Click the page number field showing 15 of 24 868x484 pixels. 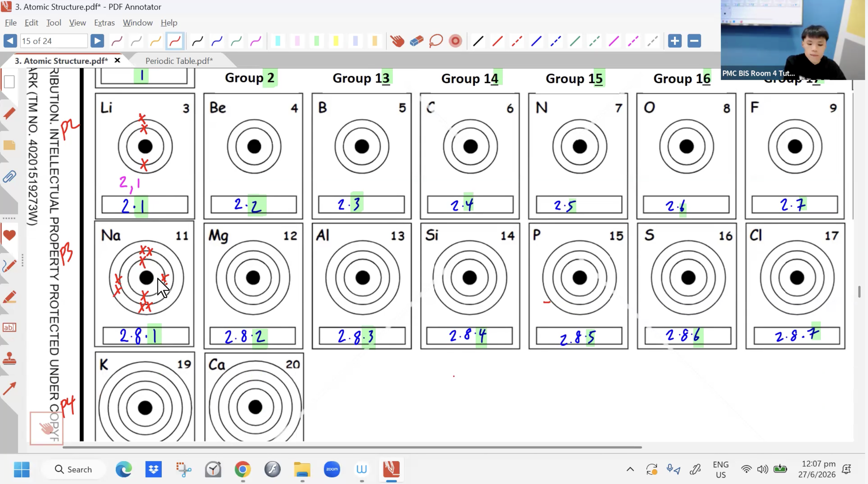[54, 41]
